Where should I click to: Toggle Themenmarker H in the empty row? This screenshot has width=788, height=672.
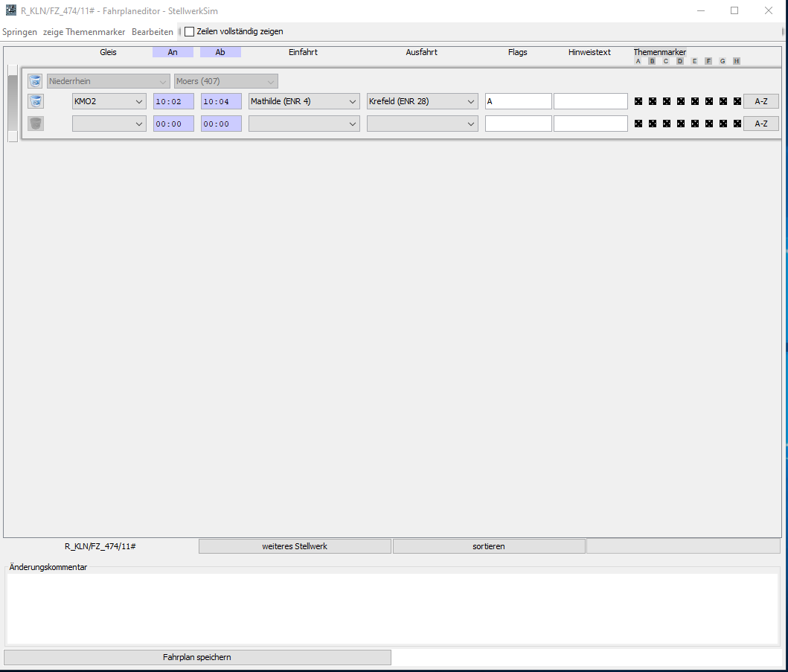[x=737, y=124]
